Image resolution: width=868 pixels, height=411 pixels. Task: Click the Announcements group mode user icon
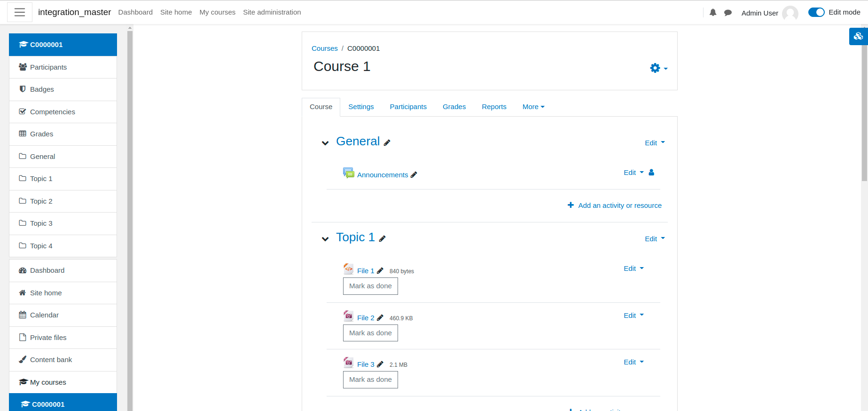(x=651, y=173)
